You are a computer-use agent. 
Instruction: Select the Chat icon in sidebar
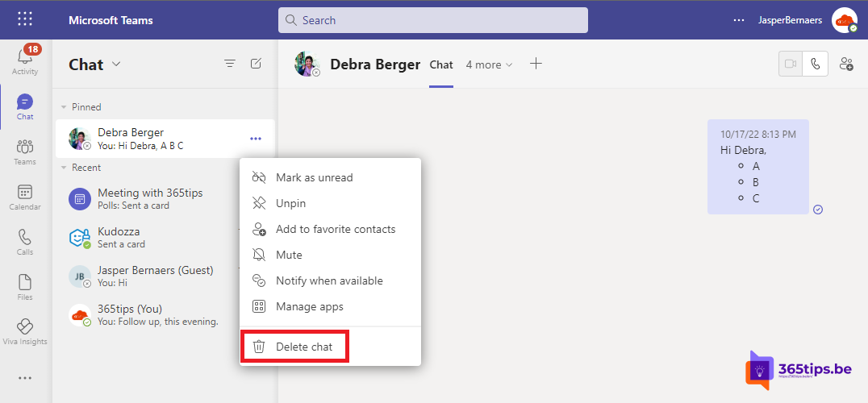point(25,106)
